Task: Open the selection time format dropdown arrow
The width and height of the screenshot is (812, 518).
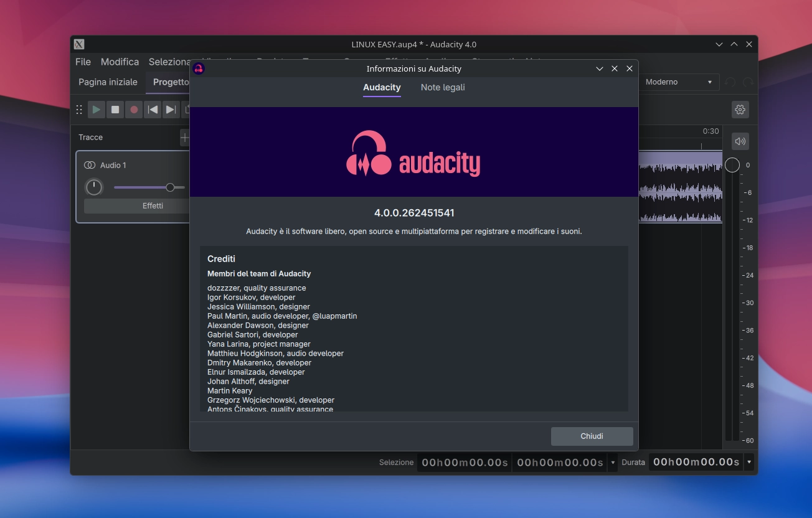Action: [613, 462]
